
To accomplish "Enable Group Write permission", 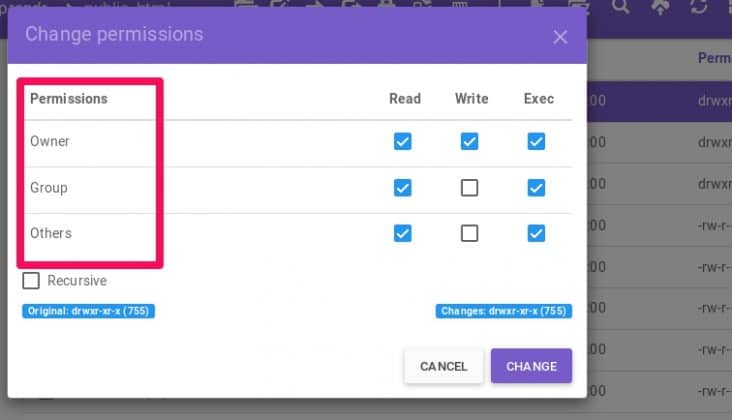I will (x=469, y=188).
